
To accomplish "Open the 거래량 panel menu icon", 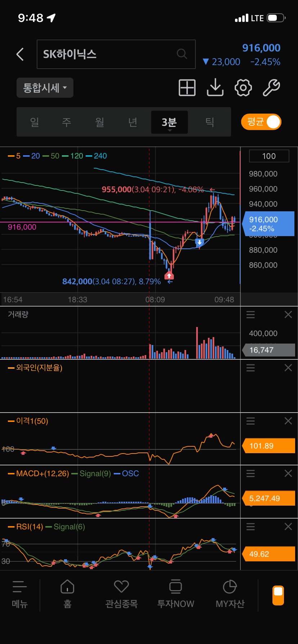I will point(250,315).
